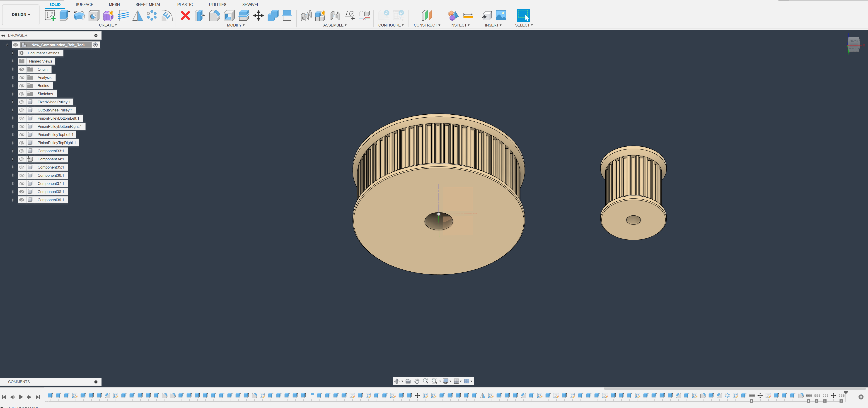Select the Fillet tool icon
The image size is (868, 408).
(214, 15)
